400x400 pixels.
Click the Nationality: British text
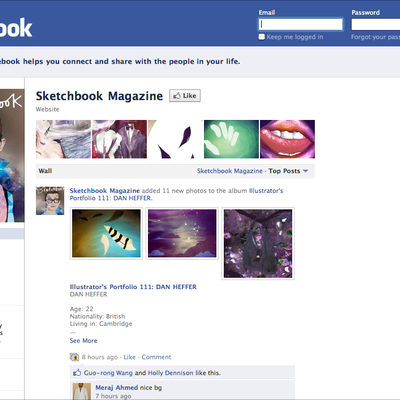pos(97,316)
